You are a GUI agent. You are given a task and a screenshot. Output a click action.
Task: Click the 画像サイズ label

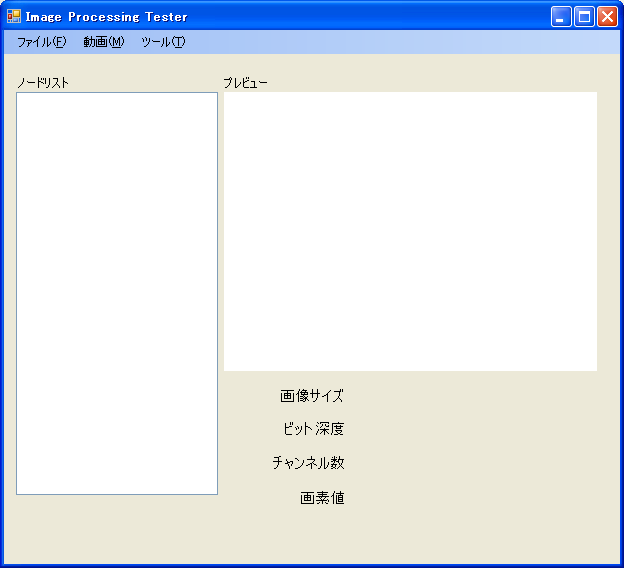[312, 396]
